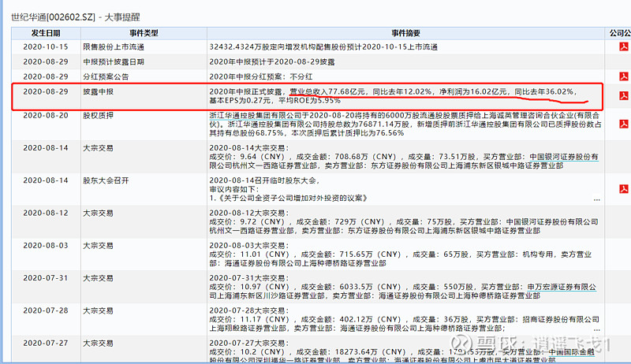The height and width of the screenshot is (364, 631).
Task: Click the 公司公 column header
Action: pyautogui.click(x=620, y=33)
